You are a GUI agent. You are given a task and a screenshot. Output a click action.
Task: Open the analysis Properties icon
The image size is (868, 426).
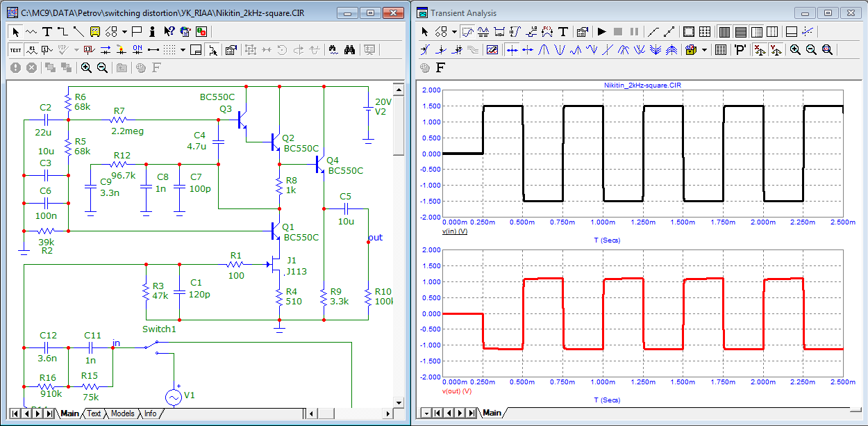click(x=583, y=31)
